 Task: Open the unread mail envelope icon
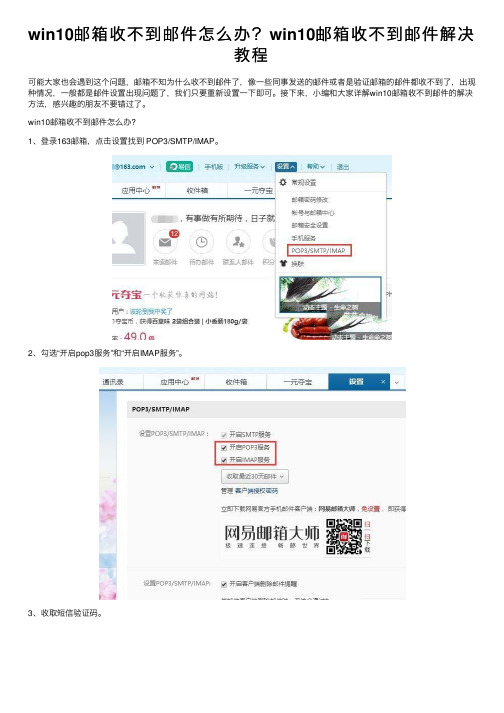click(165, 242)
